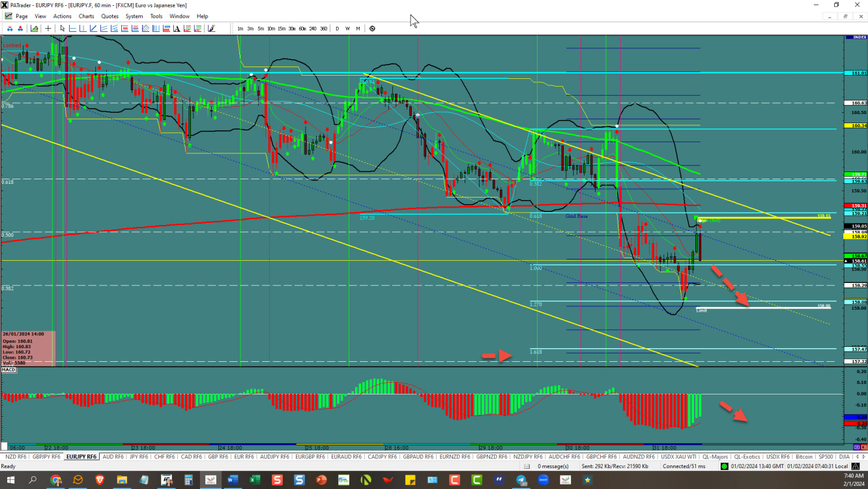Open File Explorer from the taskbar
The height and width of the screenshot is (489, 868).
click(x=123, y=480)
